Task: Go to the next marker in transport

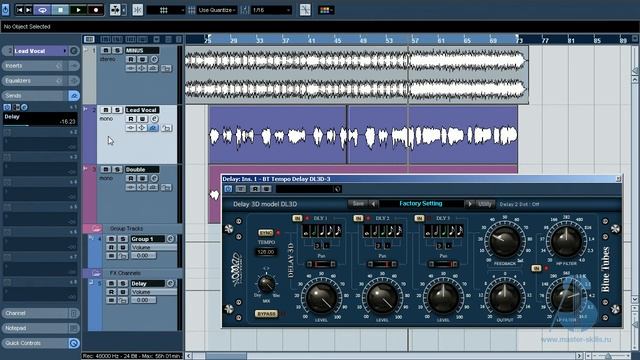Action: [x=29, y=10]
